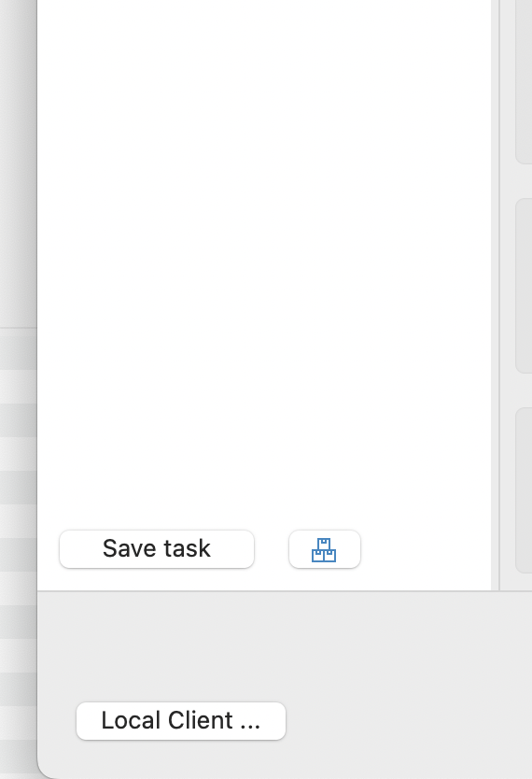The height and width of the screenshot is (779, 532).
Task: Click the "Save task" label
Action: [157, 548]
